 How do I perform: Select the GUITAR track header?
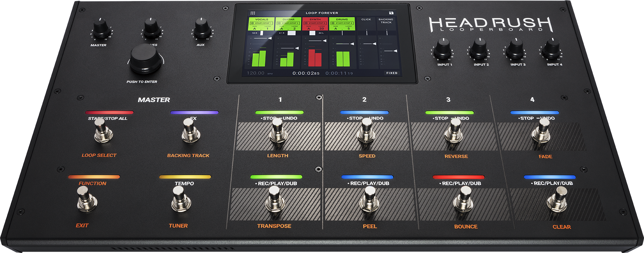(288, 19)
